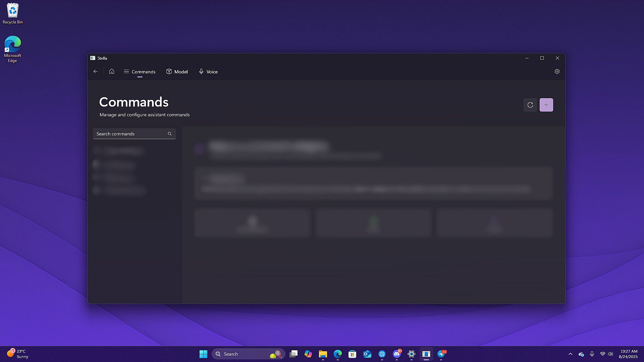Expand hidden system tray icons chevron
Screen dimensions: 644x362
(571, 354)
